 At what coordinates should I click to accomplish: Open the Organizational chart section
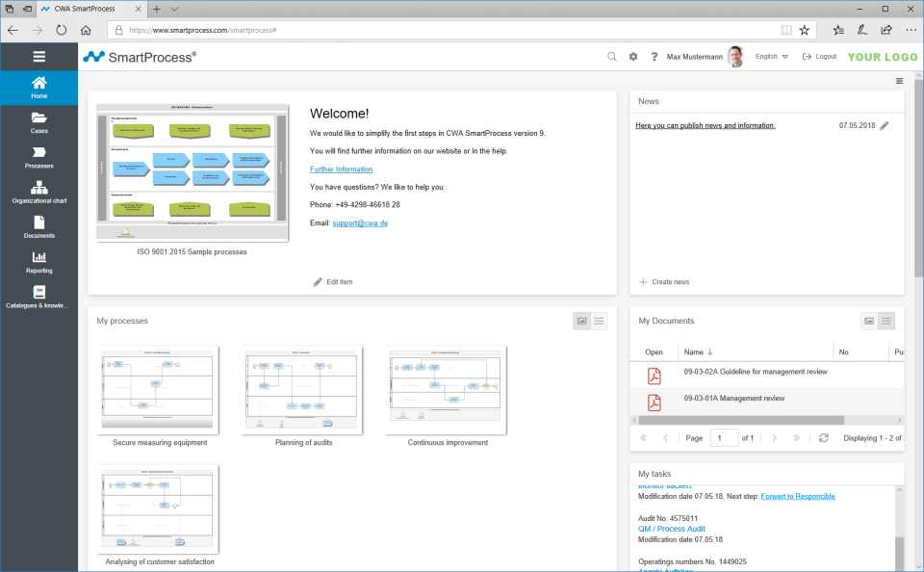(x=38, y=193)
